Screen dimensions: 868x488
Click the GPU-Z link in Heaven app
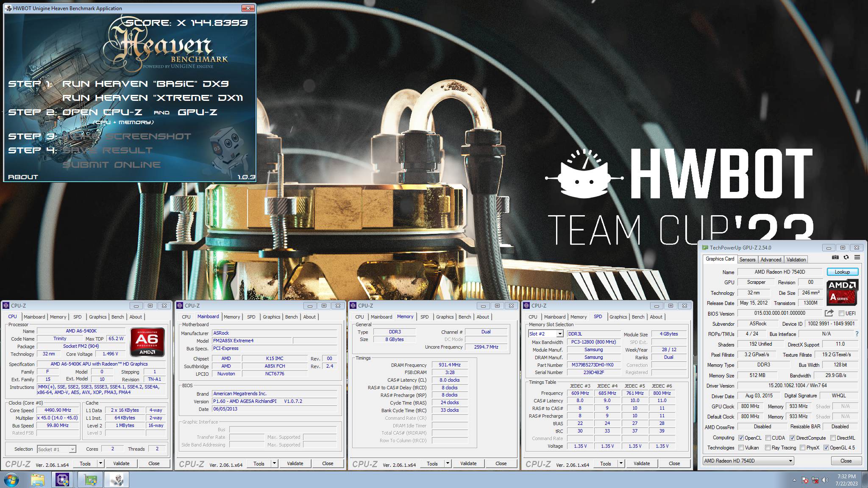click(198, 112)
